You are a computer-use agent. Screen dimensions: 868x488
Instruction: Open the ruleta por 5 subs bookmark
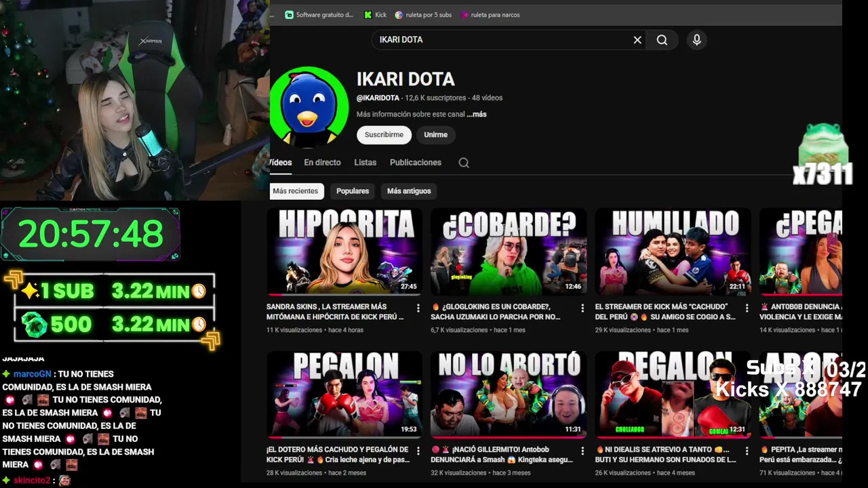[423, 15]
